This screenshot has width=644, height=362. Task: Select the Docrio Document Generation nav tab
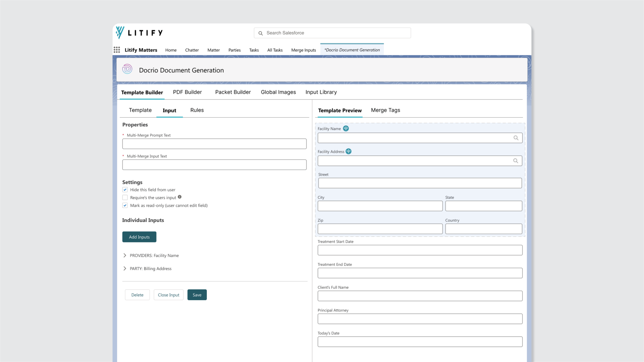coord(352,50)
